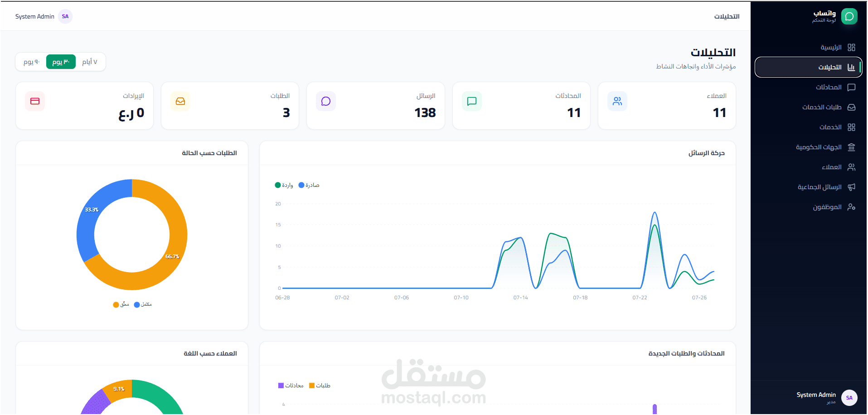Click System Admin name in the top header
868x415 pixels.
pos(35,16)
